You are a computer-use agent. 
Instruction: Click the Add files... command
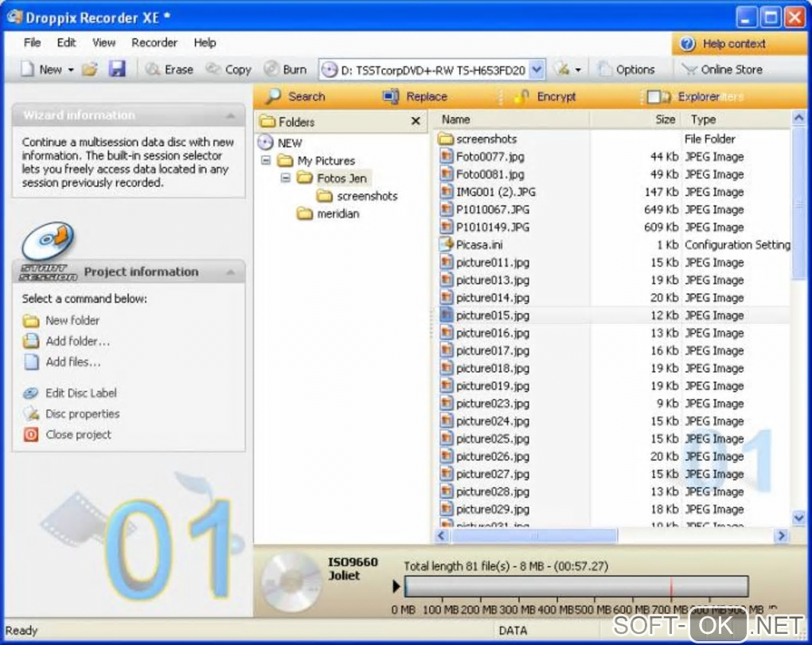pos(61,362)
